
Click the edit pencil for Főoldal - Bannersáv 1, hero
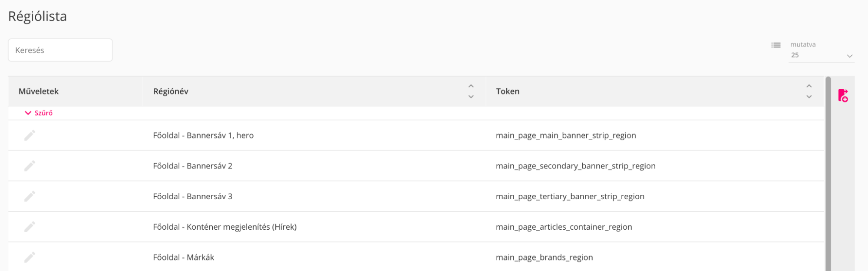[30, 135]
